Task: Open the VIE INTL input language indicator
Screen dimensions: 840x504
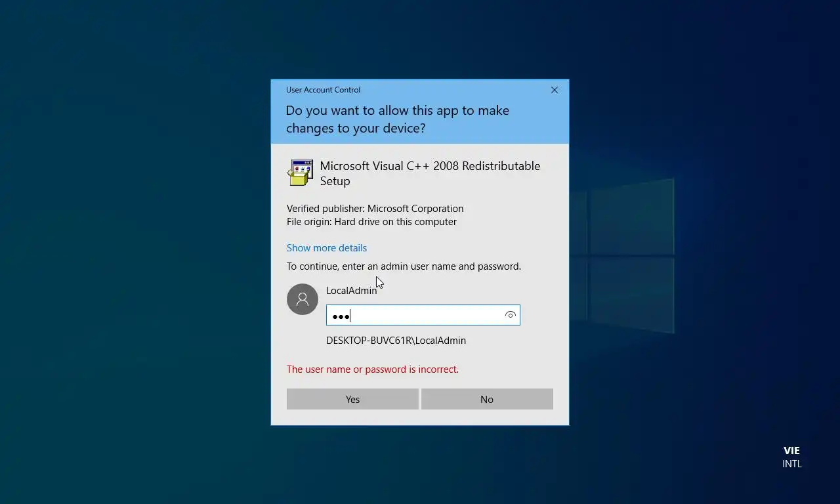Action: pyautogui.click(x=791, y=457)
